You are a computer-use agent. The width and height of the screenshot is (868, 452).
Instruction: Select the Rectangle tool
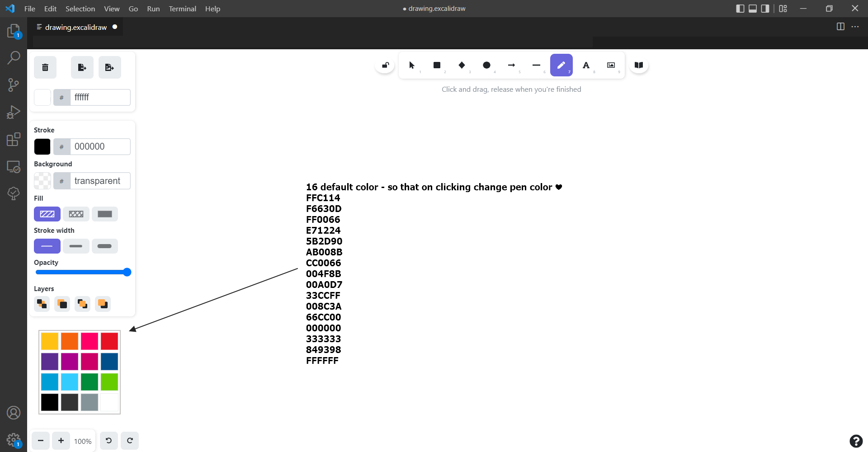pyautogui.click(x=437, y=65)
